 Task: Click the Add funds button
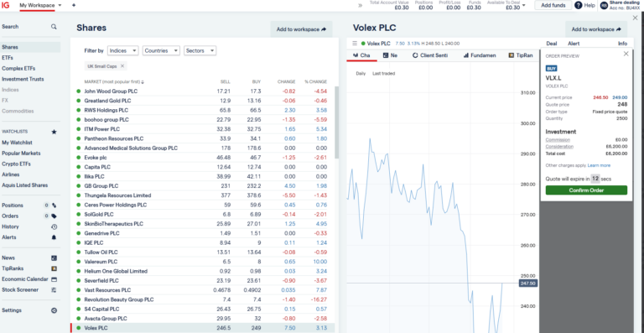tap(553, 5)
